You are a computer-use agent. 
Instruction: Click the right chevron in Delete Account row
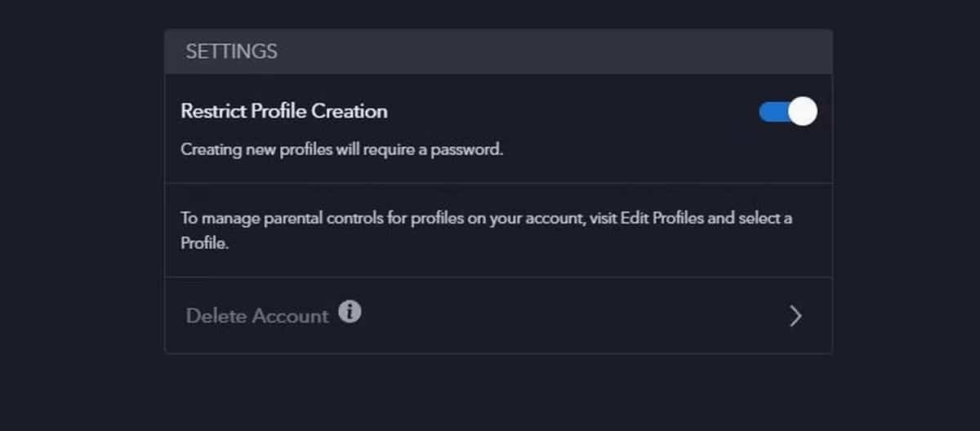click(795, 316)
